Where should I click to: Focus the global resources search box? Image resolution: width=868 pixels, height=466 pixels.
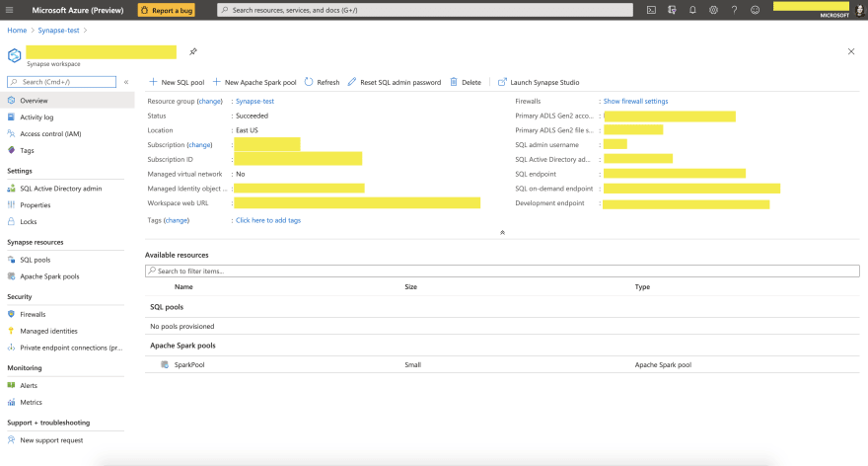click(424, 10)
